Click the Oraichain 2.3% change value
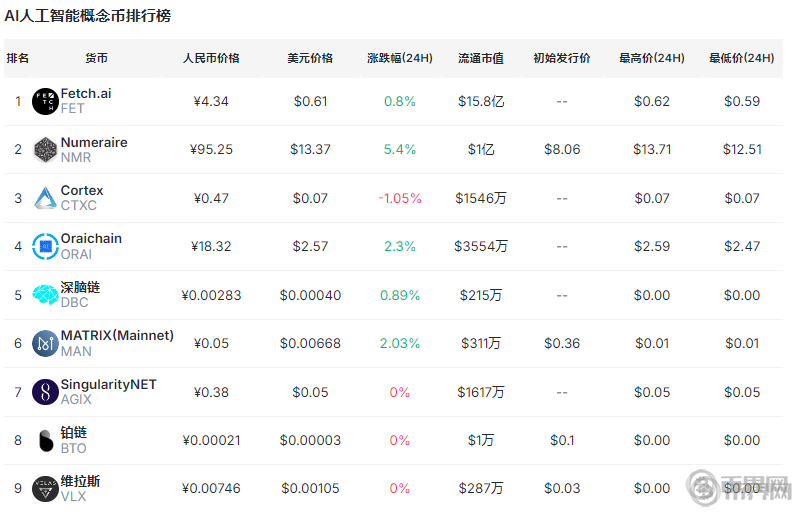Screen dimensions: 799x512 399,246
